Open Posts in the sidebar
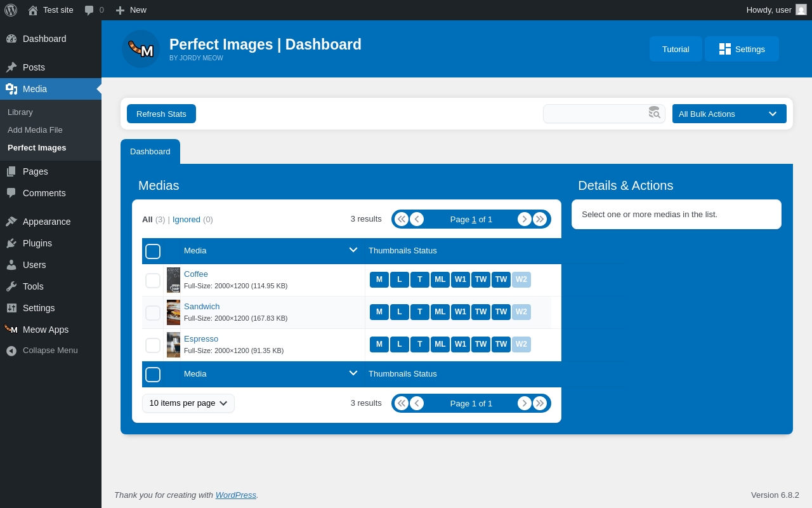The image size is (812, 508). (x=51, y=67)
